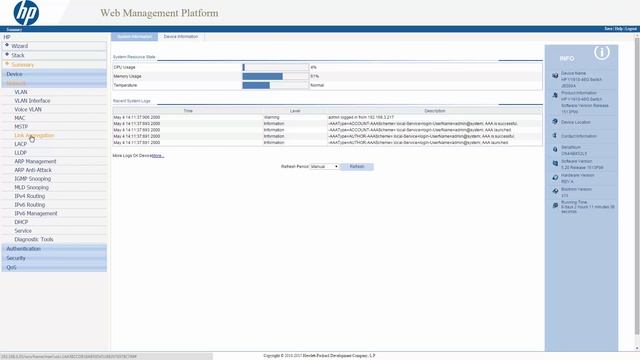Open IPv6 Routing page
This screenshot has width=640, height=360.
(30, 204)
